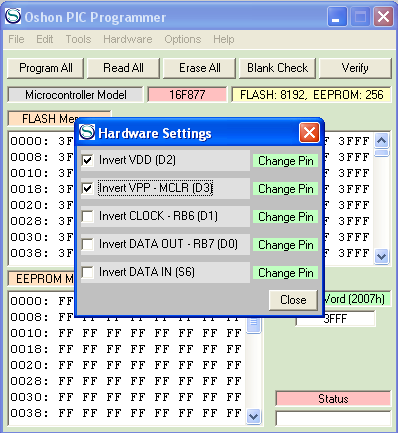Screen dimensions: 398x433
Task: Click Change Pin for Invert DATA OUT
Action: point(285,245)
